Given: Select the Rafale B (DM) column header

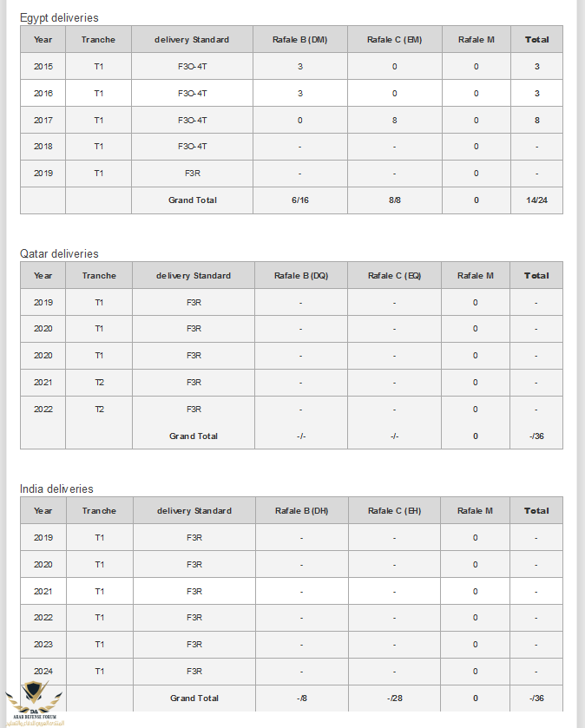Looking at the screenshot, I should pos(299,39).
